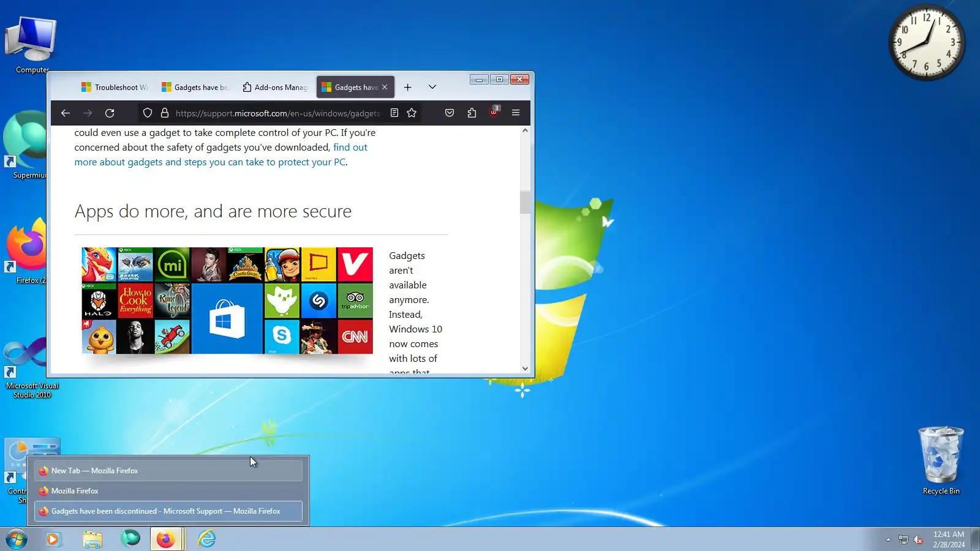Switch to Add-ons Manager tab

275,87
